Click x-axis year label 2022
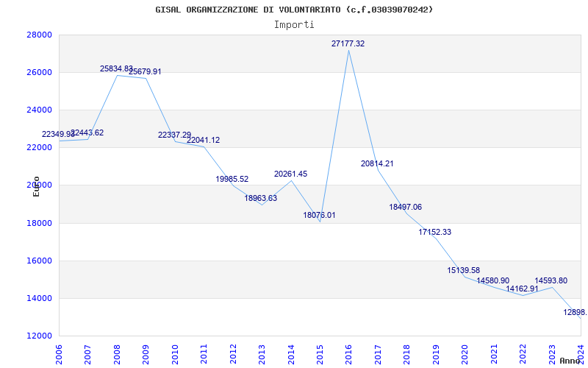The height and width of the screenshot is (368, 588). point(523,355)
